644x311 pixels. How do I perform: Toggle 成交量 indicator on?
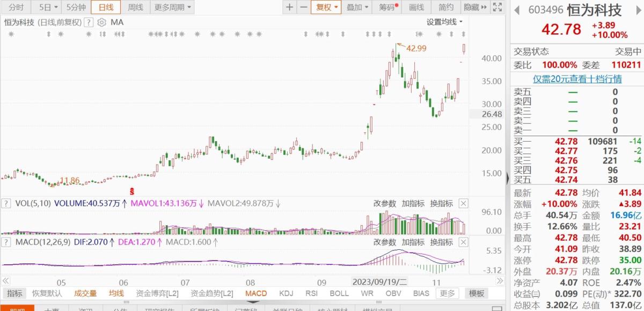85,293
